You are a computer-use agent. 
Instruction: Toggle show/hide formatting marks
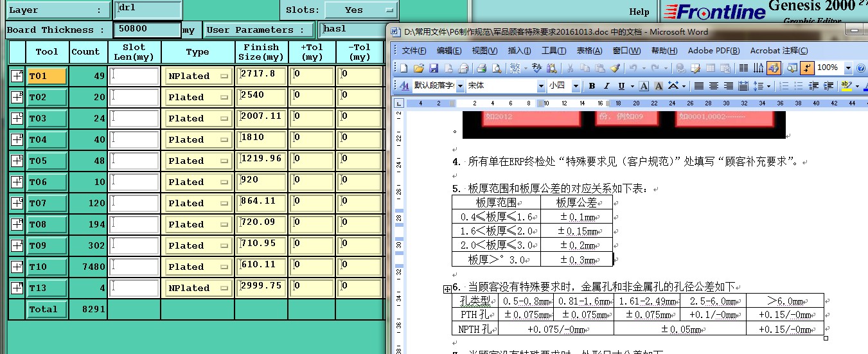pos(807,67)
